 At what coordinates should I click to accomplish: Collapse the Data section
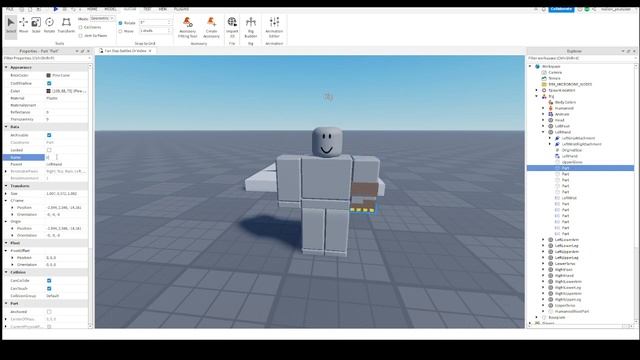[x=6, y=127]
